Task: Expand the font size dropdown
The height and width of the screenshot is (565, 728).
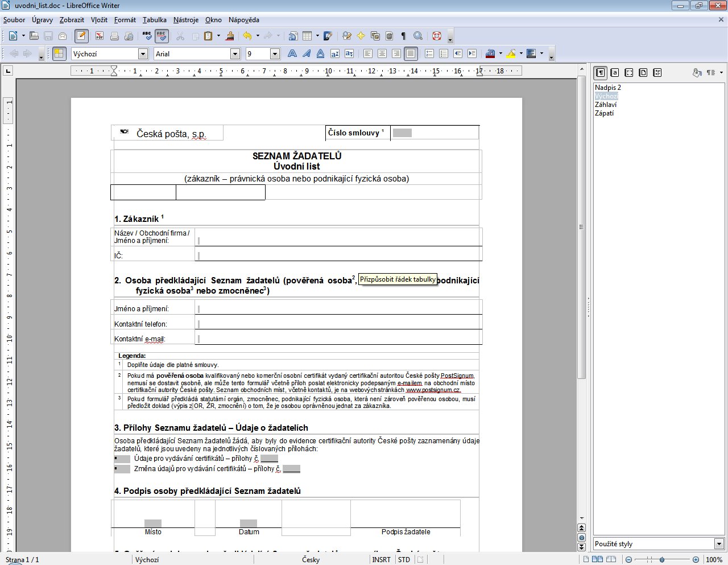Action: click(275, 53)
